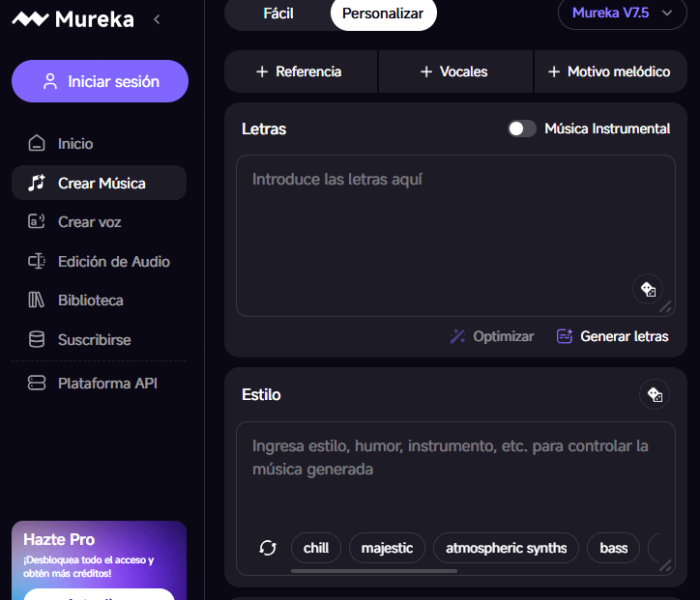Click the Biblioteca books icon
700x600 pixels.
pos(37,300)
